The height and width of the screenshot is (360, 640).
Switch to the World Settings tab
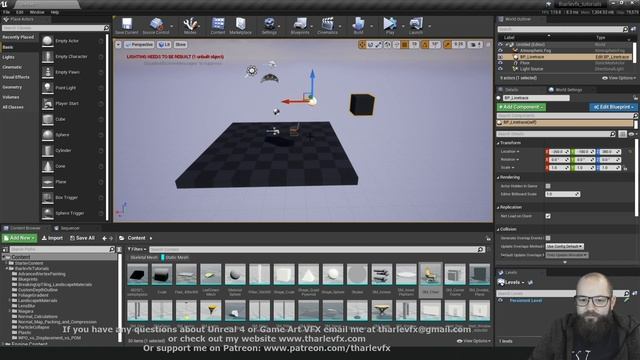tap(565, 90)
